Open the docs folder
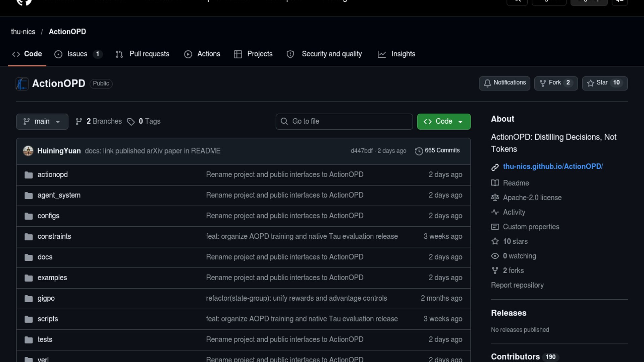644x362 pixels. point(45,257)
